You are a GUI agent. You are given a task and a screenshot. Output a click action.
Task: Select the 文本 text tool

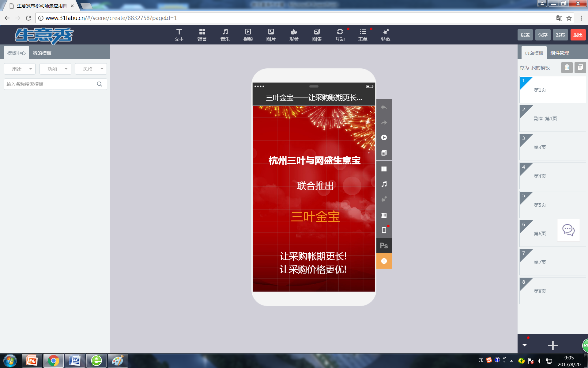click(179, 35)
